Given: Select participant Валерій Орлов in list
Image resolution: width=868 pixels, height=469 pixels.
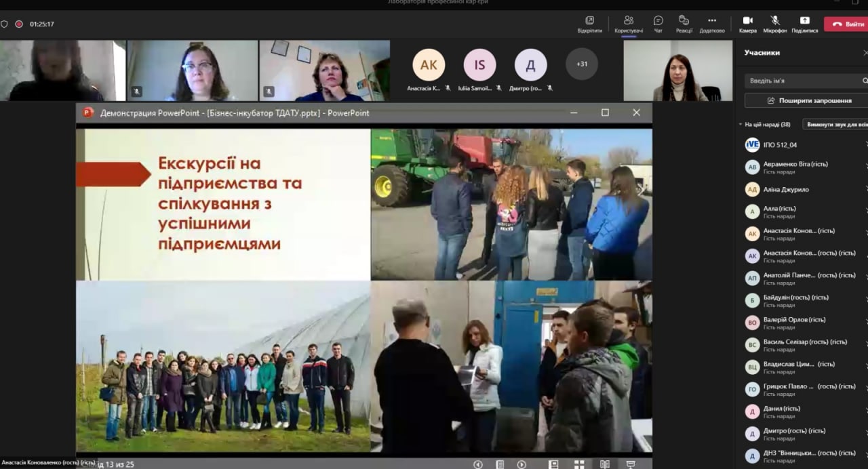Looking at the screenshot, I should 793,323.
